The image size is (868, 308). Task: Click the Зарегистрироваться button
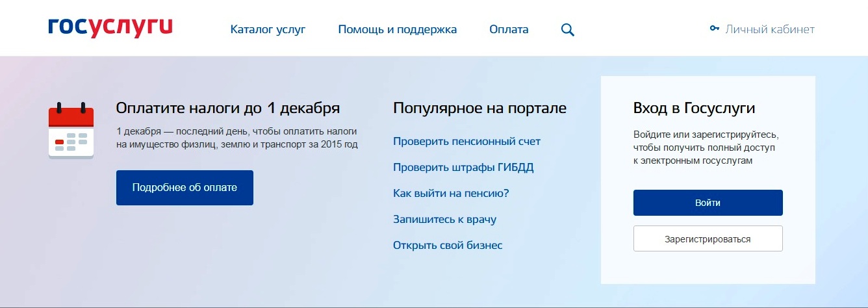[708, 238]
